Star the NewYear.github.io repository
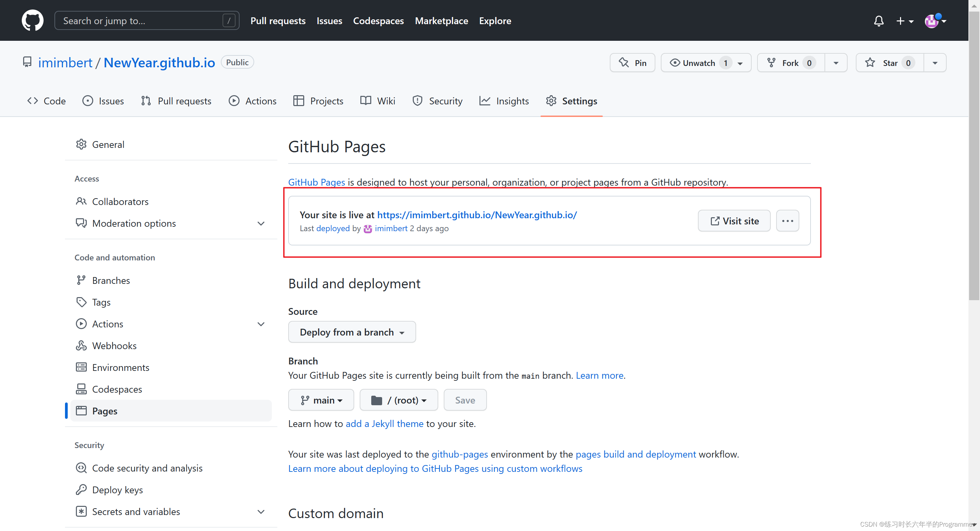This screenshot has height=531, width=980. tap(889, 63)
